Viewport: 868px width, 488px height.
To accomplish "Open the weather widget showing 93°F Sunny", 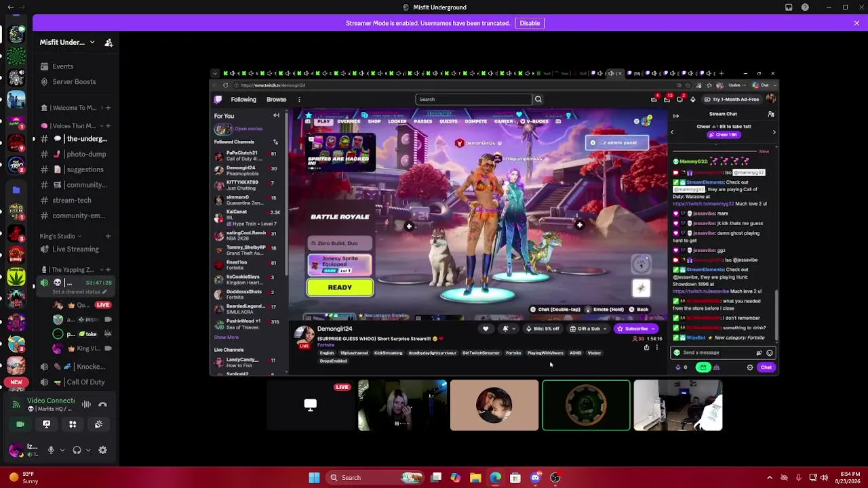I will coord(23,478).
